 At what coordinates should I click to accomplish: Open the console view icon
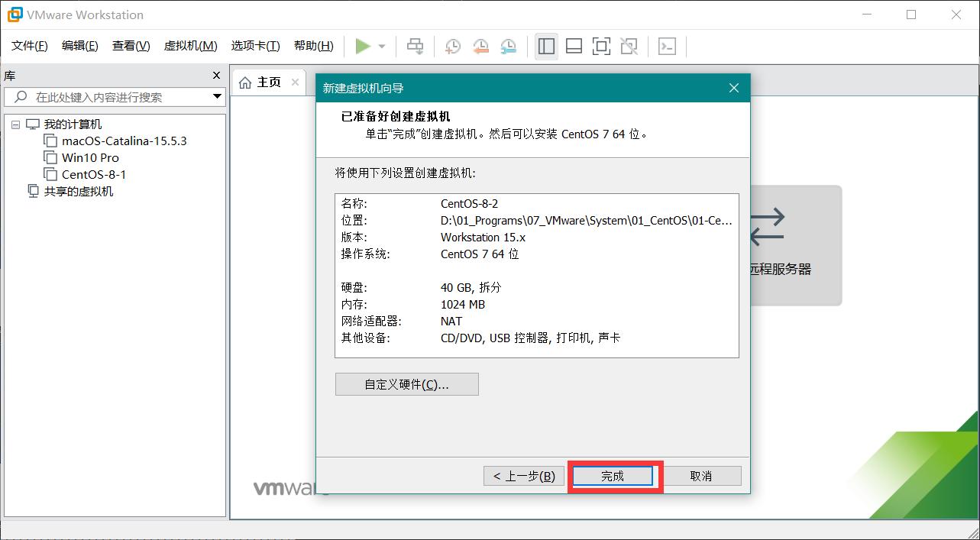pos(667,47)
